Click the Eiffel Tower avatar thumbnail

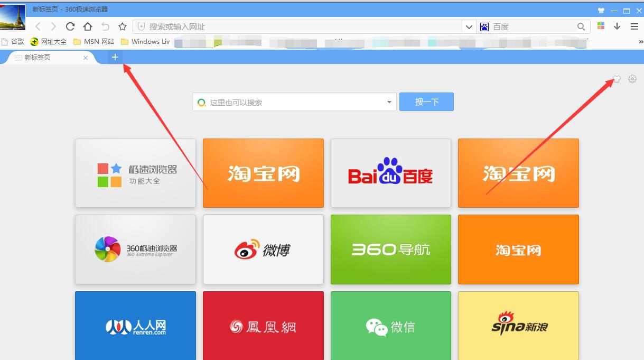13,17
